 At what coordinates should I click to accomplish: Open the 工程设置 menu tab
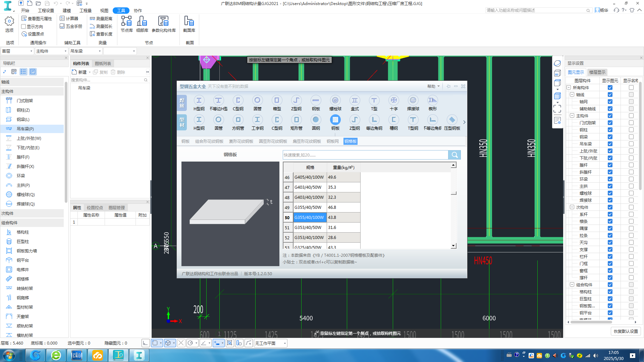point(46,10)
